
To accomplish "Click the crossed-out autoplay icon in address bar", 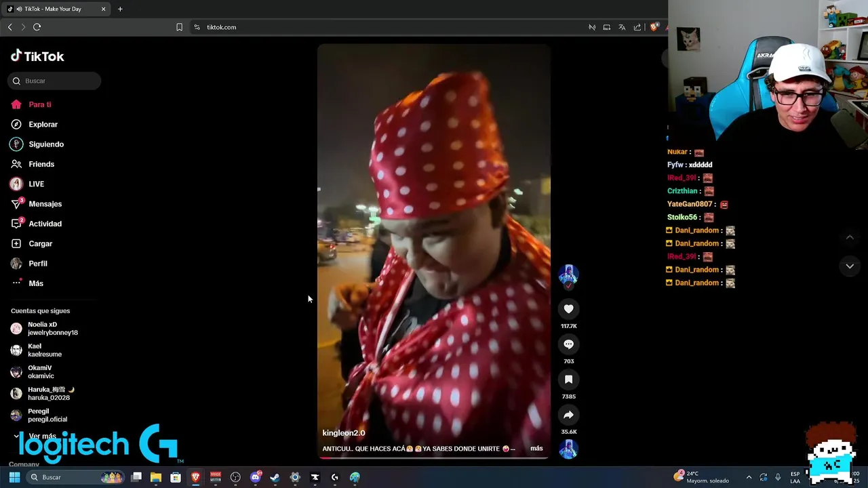I will [592, 27].
